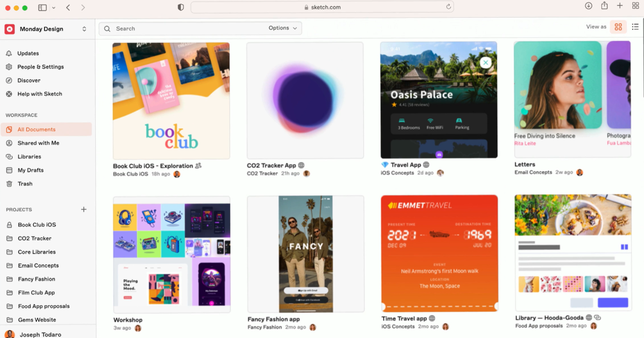Open the sidebar dropdown arrow in browser toolbar
Image resolution: width=644 pixels, height=338 pixels.
(x=54, y=8)
